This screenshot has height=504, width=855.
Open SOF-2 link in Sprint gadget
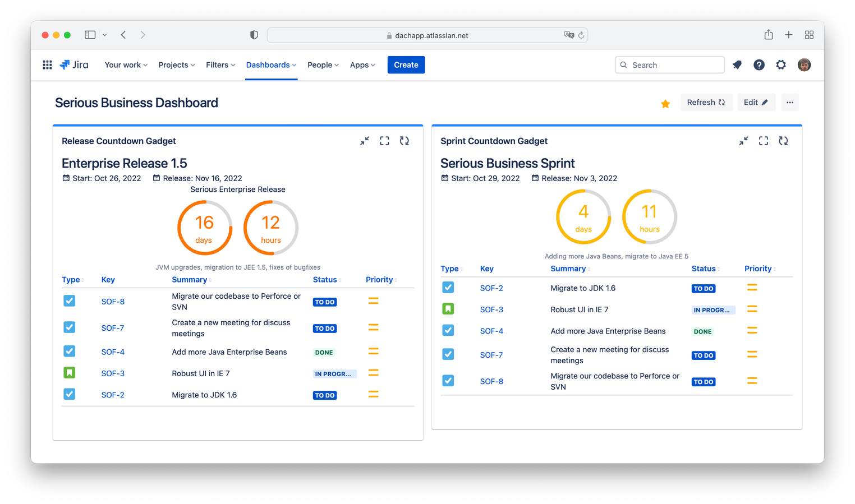pyautogui.click(x=491, y=288)
